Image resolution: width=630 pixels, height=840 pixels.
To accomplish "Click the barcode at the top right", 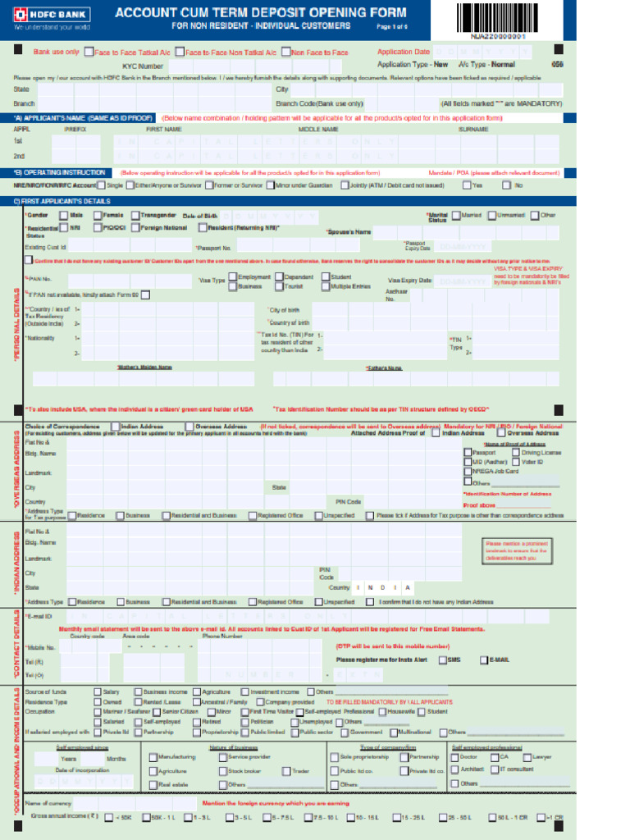I will click(497, 18).
